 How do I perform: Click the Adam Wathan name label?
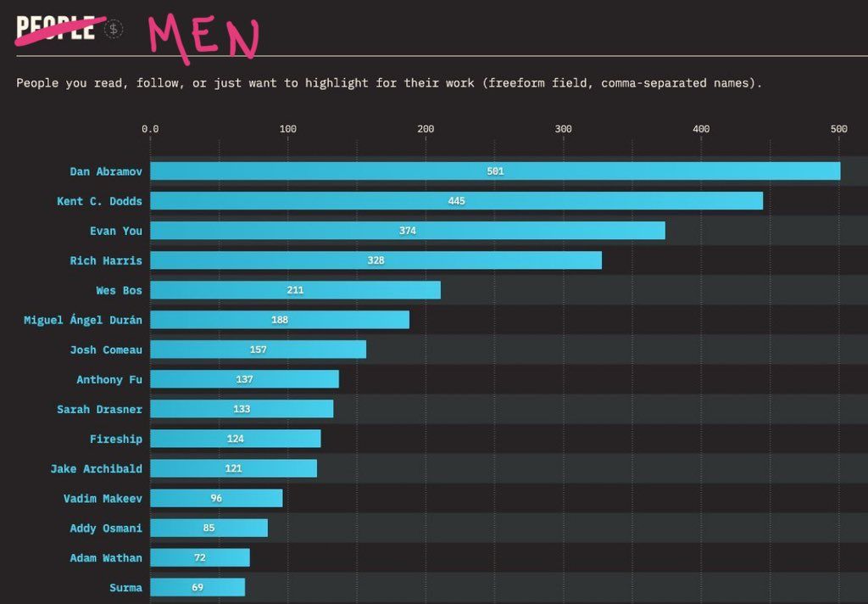tap(106, 558)
